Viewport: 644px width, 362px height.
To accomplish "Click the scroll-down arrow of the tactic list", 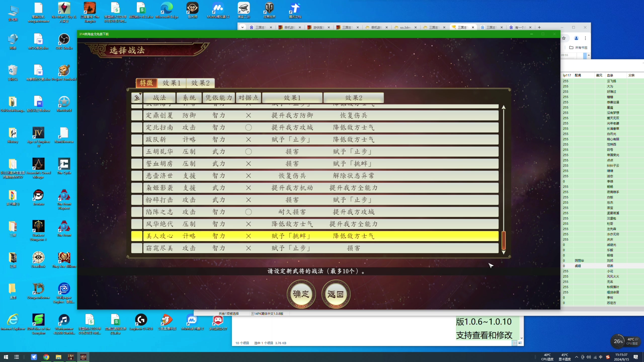I will [504, 252].
